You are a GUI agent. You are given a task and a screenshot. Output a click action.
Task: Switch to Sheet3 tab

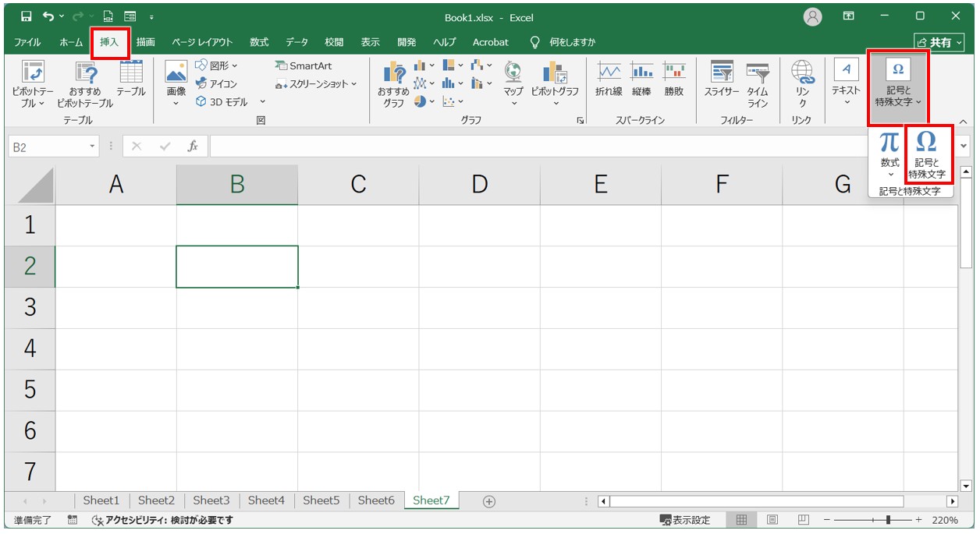211,500
